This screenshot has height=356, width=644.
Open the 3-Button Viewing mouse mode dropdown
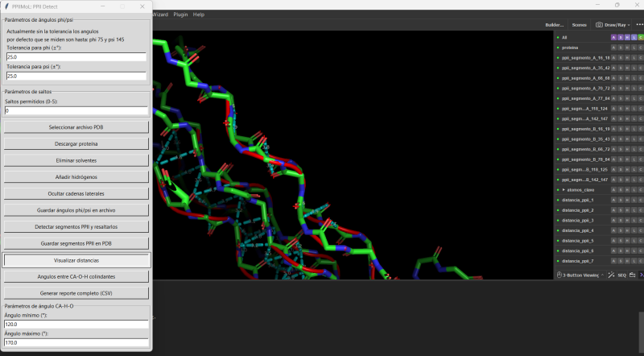click(x=580, y=275)
